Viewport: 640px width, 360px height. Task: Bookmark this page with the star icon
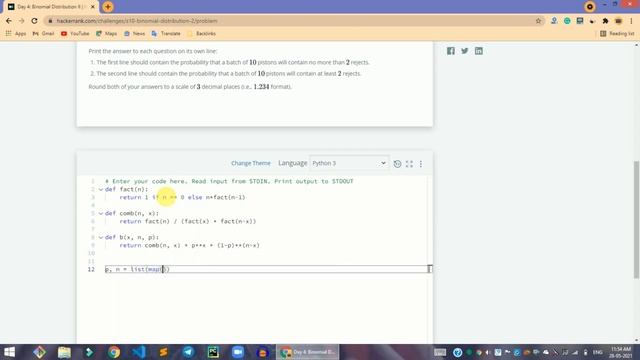[x=538, y=21]
